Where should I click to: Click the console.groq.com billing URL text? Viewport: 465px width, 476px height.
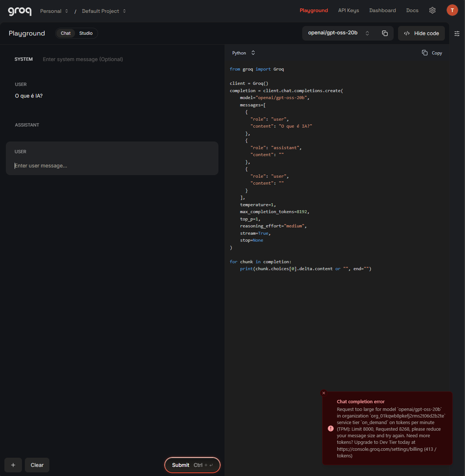click(x=380, y=449)
